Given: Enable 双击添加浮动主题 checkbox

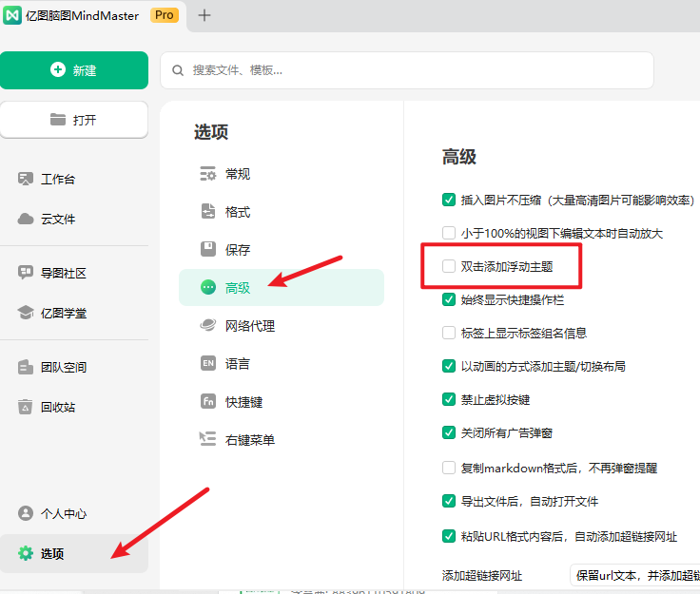Looking at the screenshot, I should click(x=449, y=267).
